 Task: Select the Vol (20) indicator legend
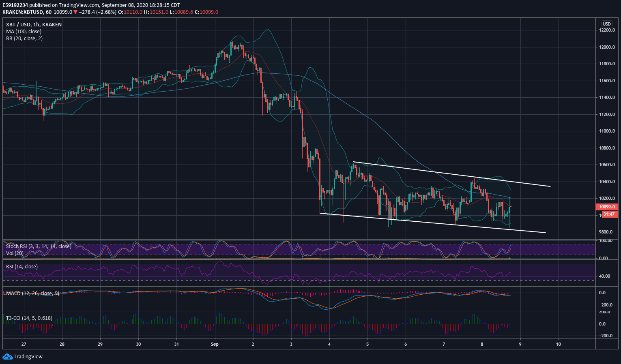tap(15, 253)
